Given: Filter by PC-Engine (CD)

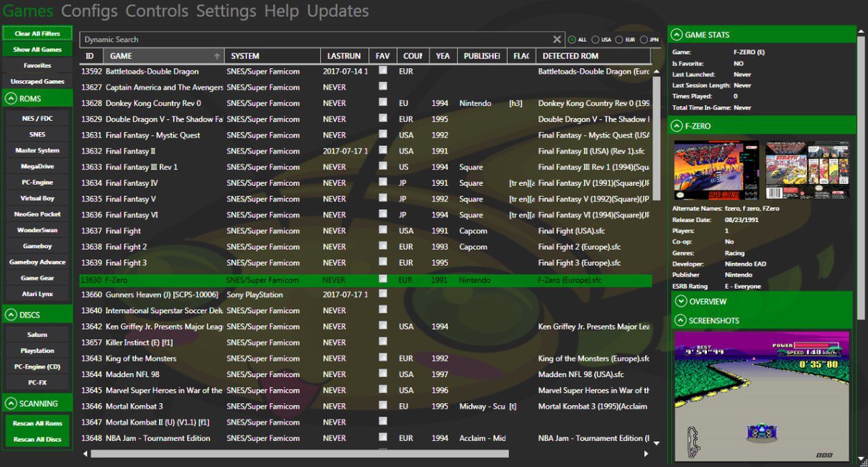Looking at the screenshot, I should (37, 366).
